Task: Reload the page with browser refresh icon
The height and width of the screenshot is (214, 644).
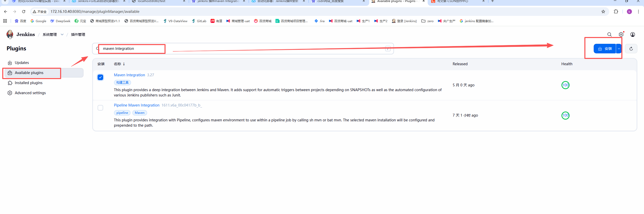Action: tap(24, 12)
